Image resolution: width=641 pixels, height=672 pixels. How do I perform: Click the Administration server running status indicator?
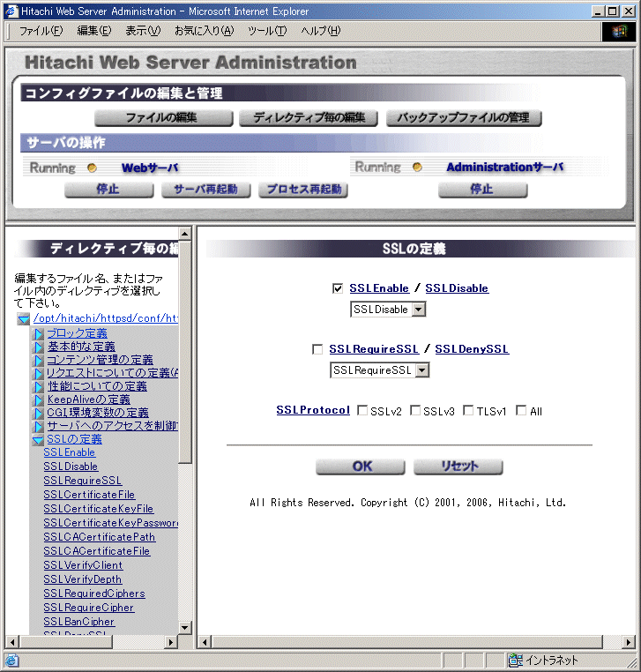pos(417,168)
